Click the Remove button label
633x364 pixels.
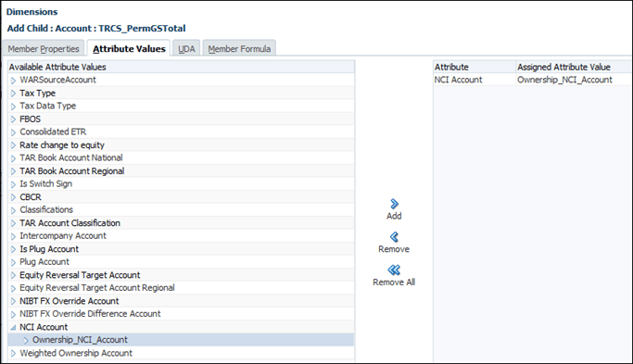click(x=394, y=249)
